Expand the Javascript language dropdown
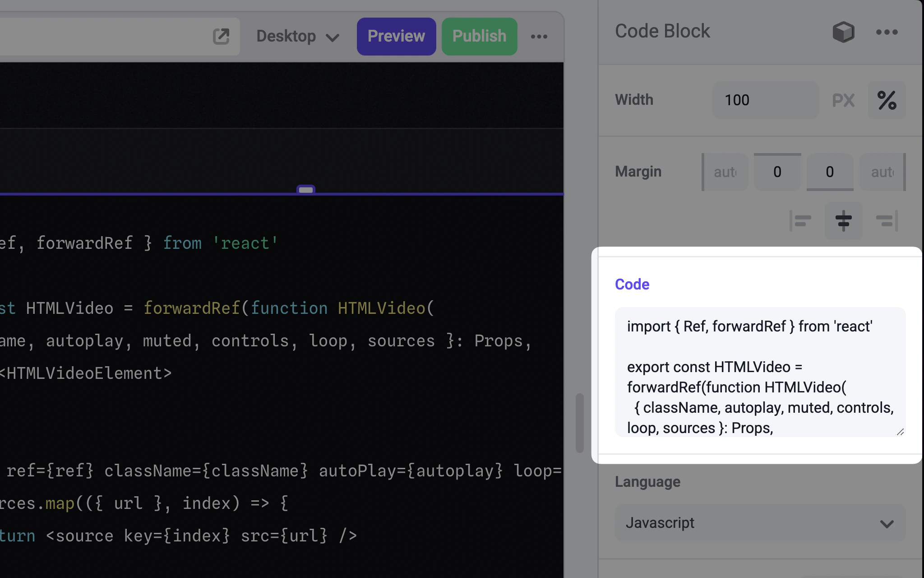The width and height of the screenshot is (924, 578). [x=760, y=523]
